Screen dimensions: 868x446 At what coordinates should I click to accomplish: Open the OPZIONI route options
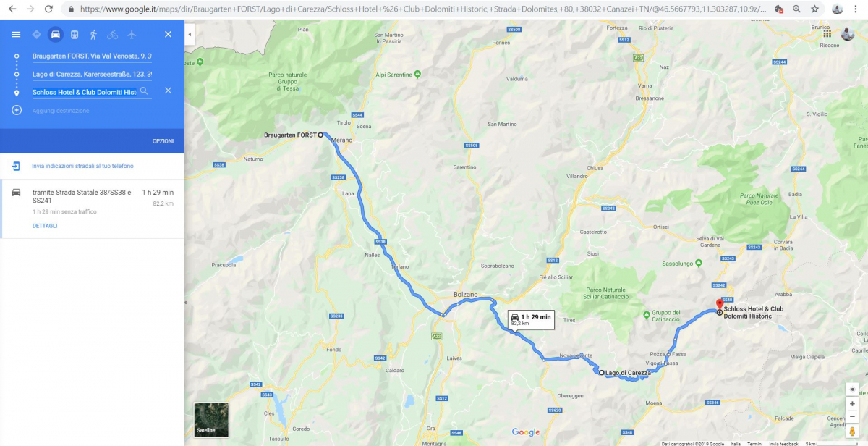pos(163,141)
